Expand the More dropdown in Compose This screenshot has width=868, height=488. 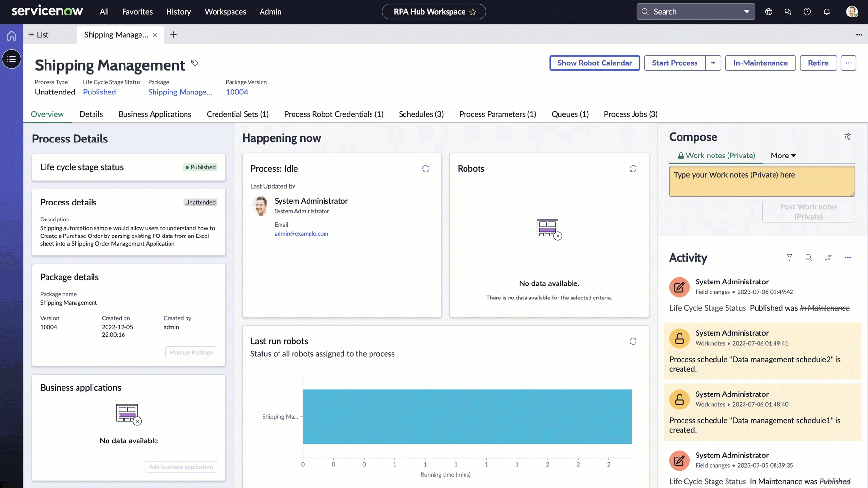coord(783,156)
